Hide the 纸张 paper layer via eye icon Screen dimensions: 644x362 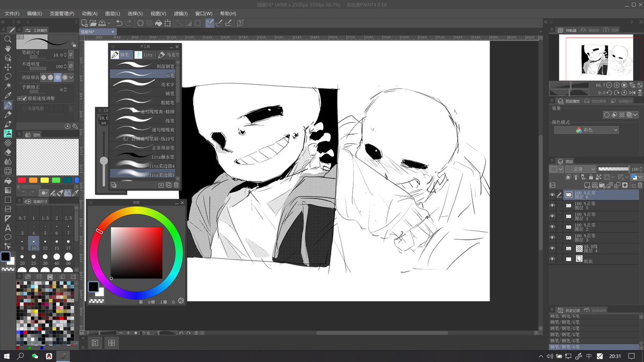(x=552, y=259)
